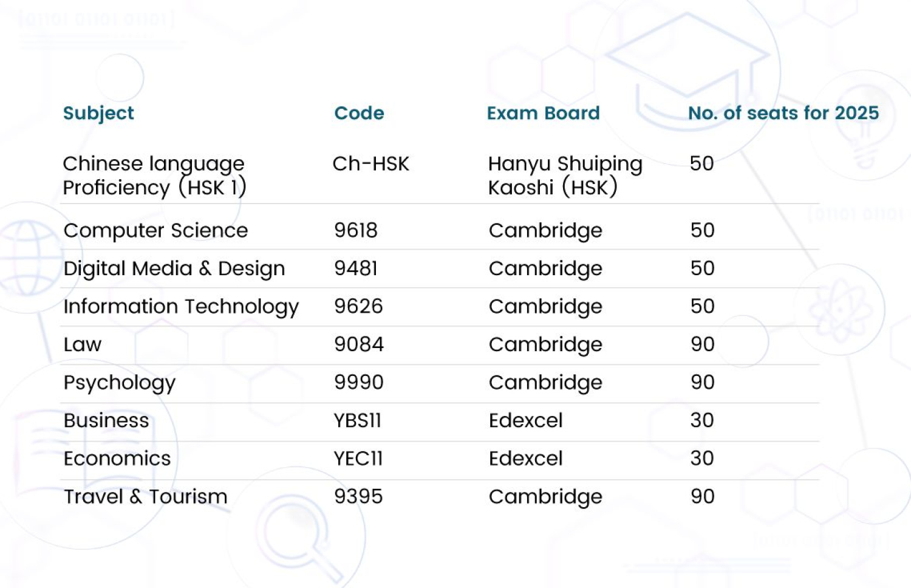Click the No. of seats for 2025 header

click(x=783, y=113)
